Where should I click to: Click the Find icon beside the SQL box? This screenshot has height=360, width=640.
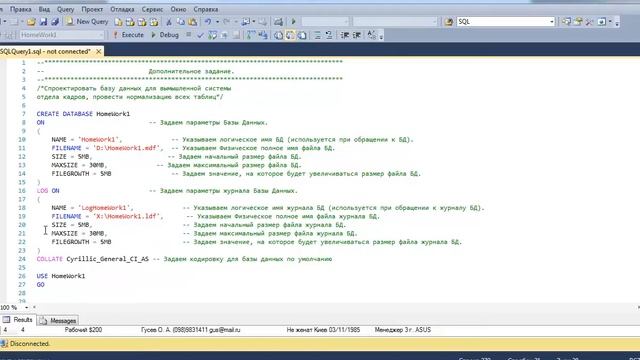tap(449, 22)
